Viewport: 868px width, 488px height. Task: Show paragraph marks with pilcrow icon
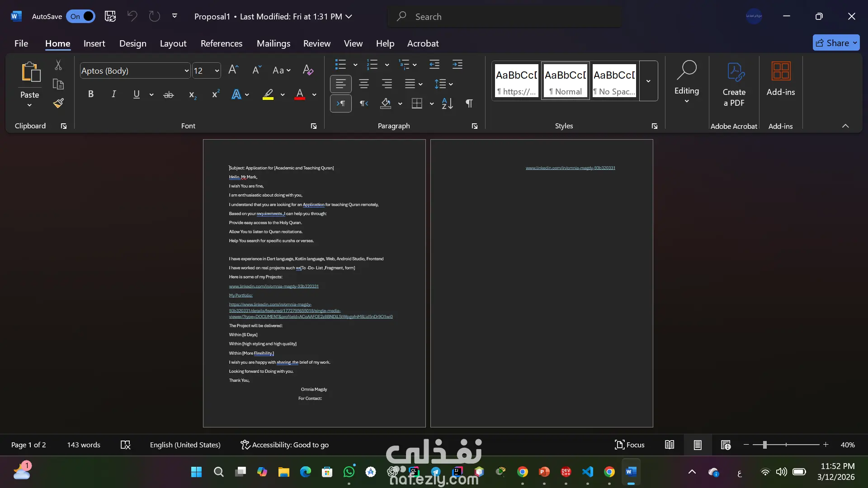(469, 103)
